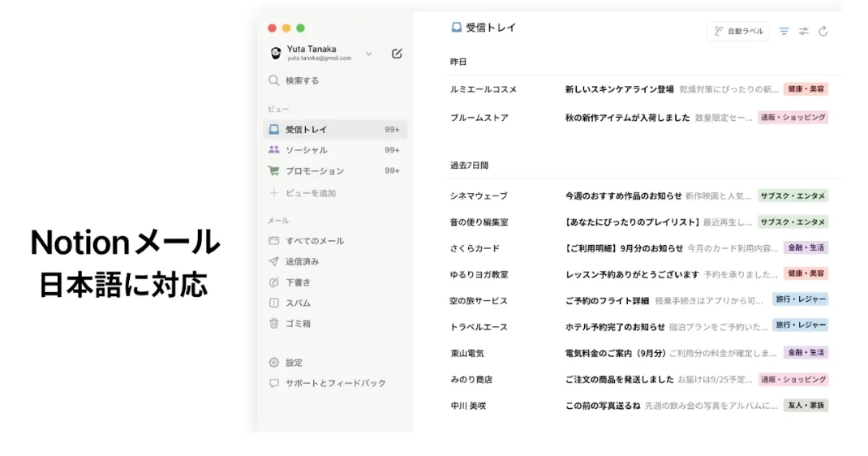868x456 pixels.
Task: Open the 東山電気 email
Action: pyautogui.click(x=639, y=353)
